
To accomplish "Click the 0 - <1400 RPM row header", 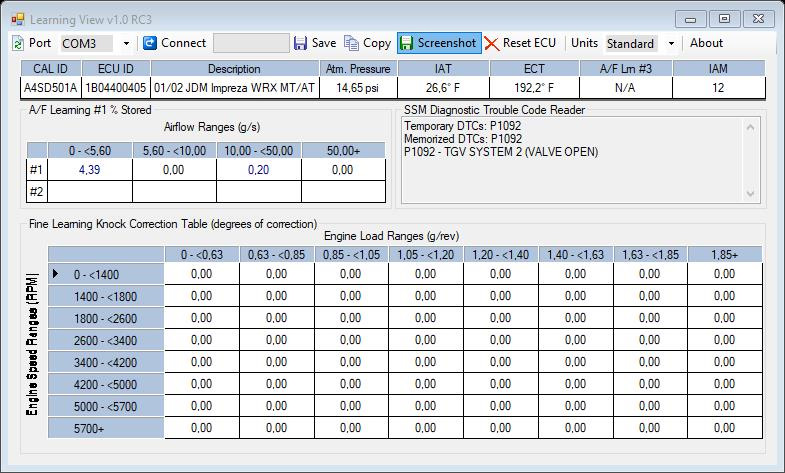I will (x=106, y=274).
